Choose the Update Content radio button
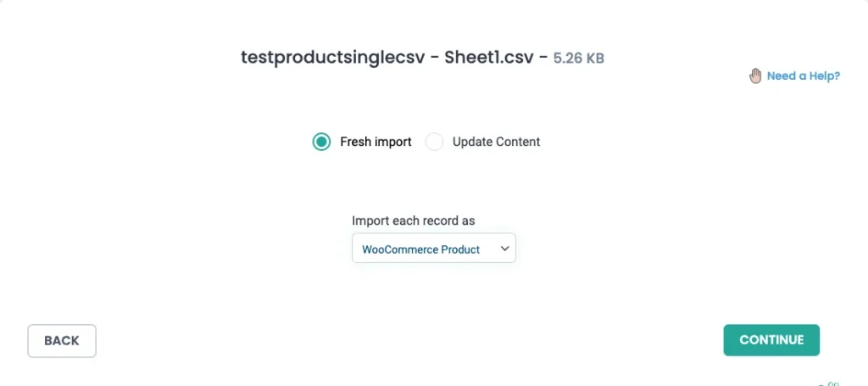This screenshot has width=868, height=386. point(434,142)
